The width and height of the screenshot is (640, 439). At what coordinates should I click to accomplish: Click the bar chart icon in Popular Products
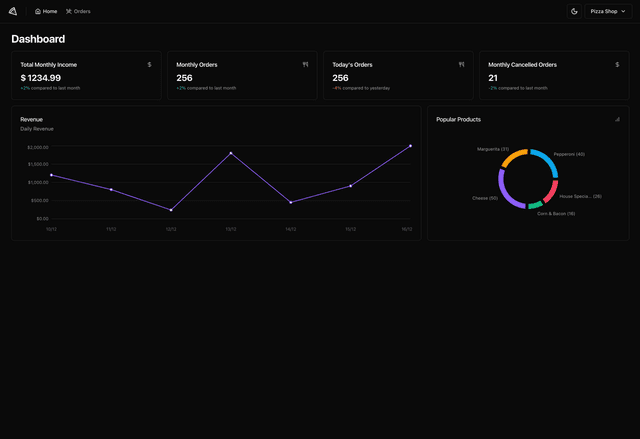[x=617, y=119]
